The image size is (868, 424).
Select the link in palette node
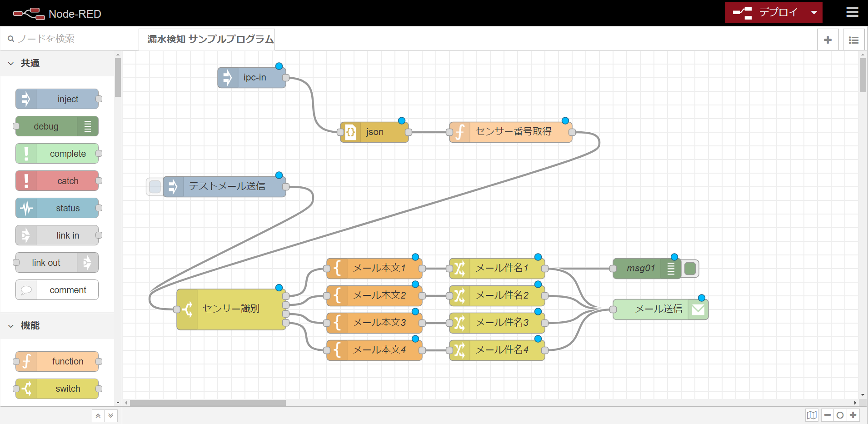point(57,235)
